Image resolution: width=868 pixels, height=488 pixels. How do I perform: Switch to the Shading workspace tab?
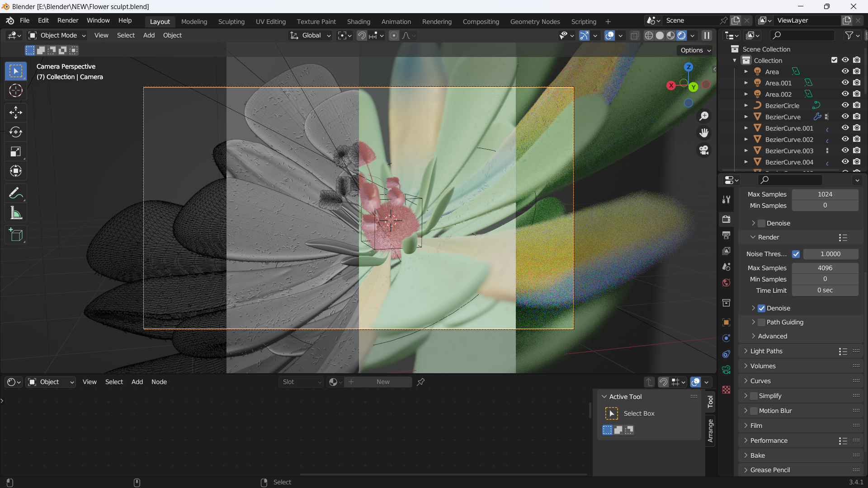pos(359,21)
